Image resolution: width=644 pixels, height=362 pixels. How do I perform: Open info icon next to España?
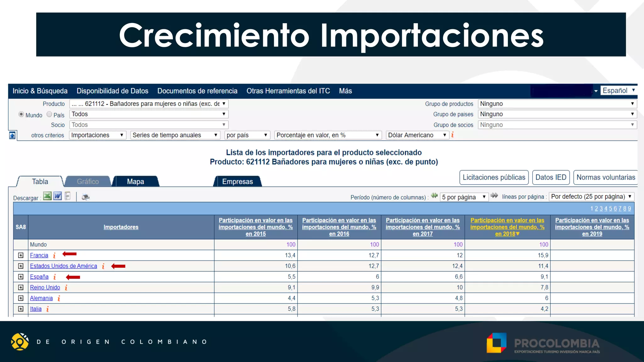(55, 277)
